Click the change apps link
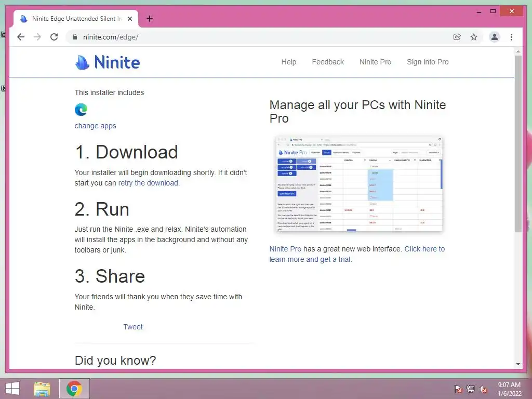This screenshot has width=532, height=399. click(96, 126)
